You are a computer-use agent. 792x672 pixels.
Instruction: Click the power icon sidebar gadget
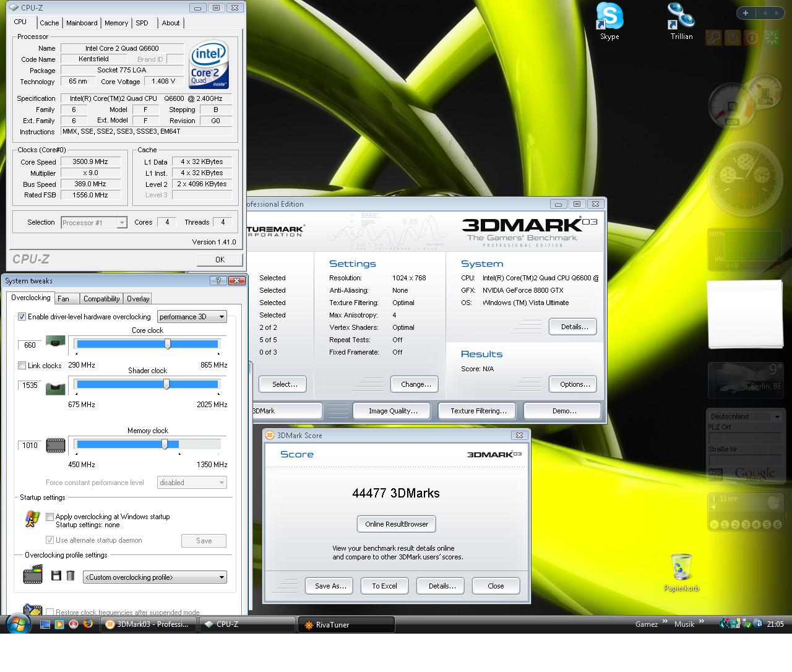click(x=733, y=38)
